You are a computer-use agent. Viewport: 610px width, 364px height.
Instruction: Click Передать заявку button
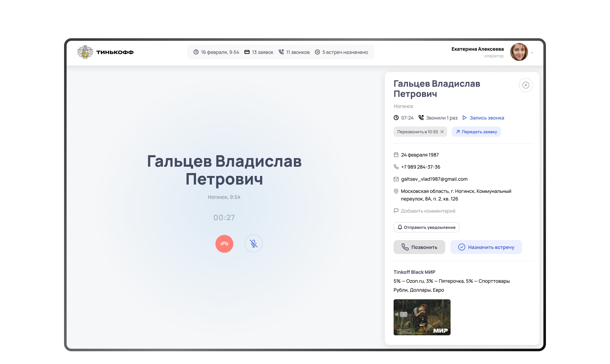(476, 132)
